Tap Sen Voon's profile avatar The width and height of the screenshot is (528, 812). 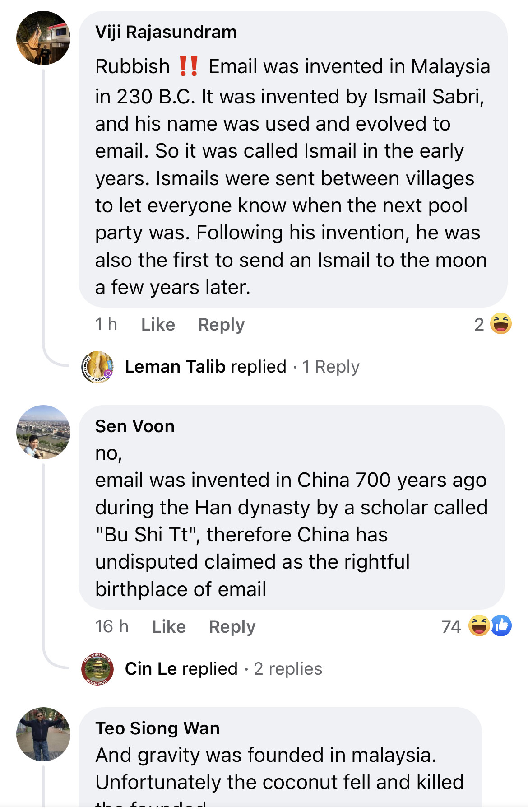(43, 432)
